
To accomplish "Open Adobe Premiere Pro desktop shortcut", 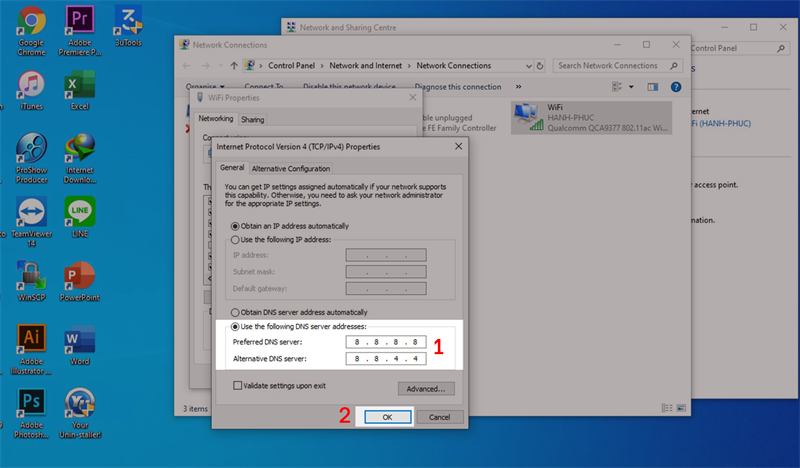I will pos(80,31).
